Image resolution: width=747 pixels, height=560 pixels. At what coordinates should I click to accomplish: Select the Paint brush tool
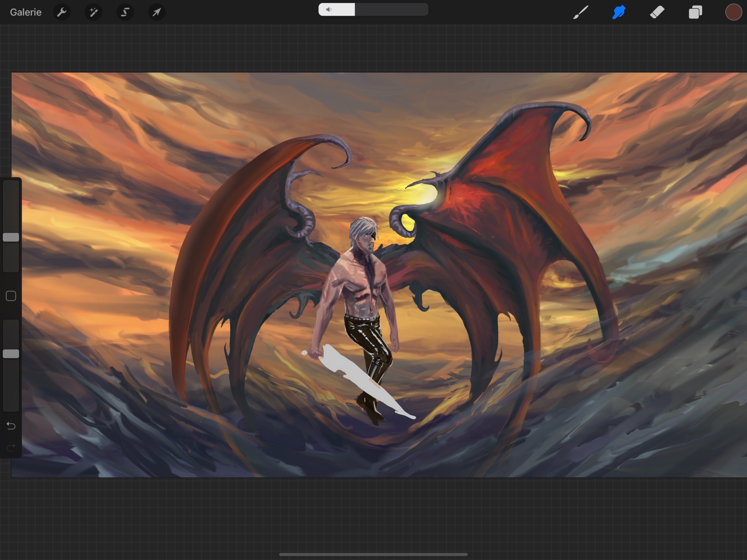coord(580,12)
